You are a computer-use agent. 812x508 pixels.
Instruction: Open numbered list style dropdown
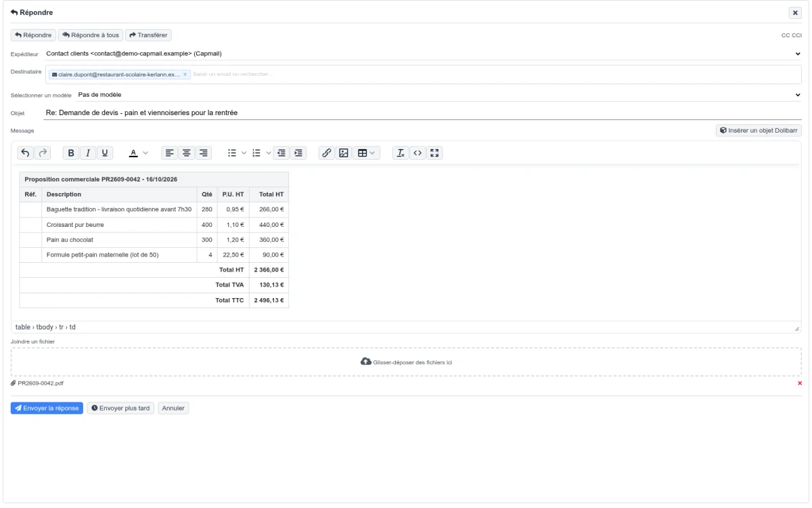pyautogui.click(x=268, y=153)
